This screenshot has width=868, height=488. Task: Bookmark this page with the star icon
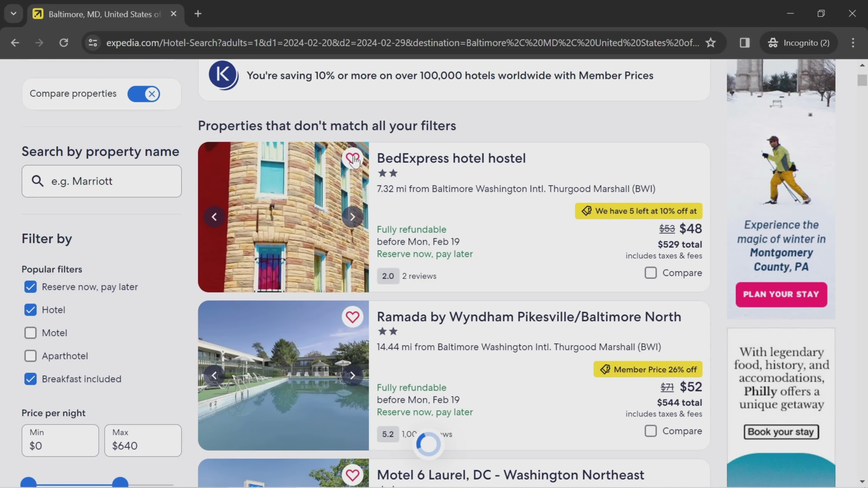coord(710,43)
